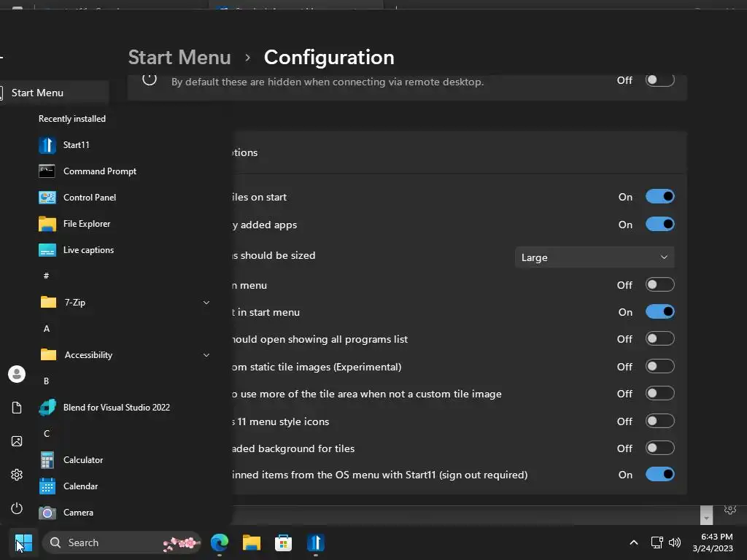Select the Start Menu sidebar item
The height and width of the screenshot is (560, 747).
pos(38,93)
